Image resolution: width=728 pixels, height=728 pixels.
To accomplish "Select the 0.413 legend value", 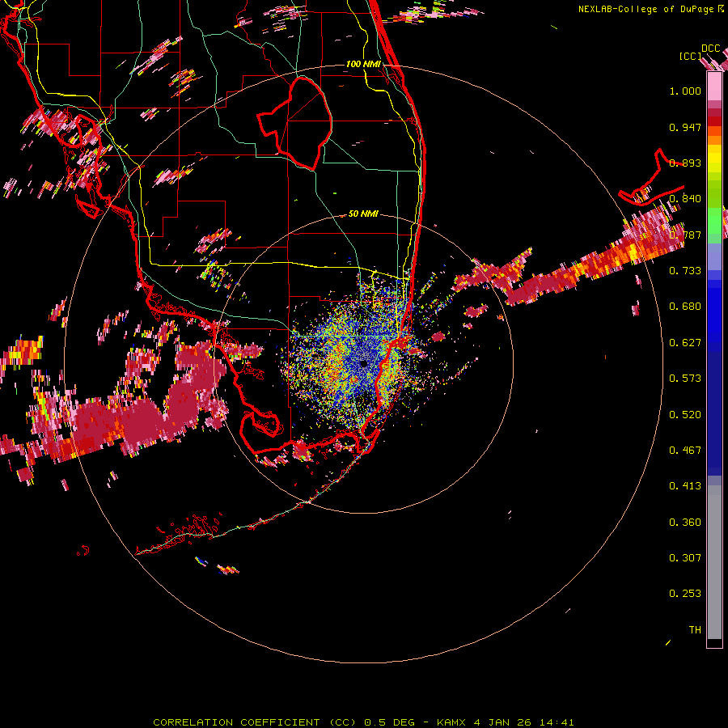I will (x=685, y=486).
